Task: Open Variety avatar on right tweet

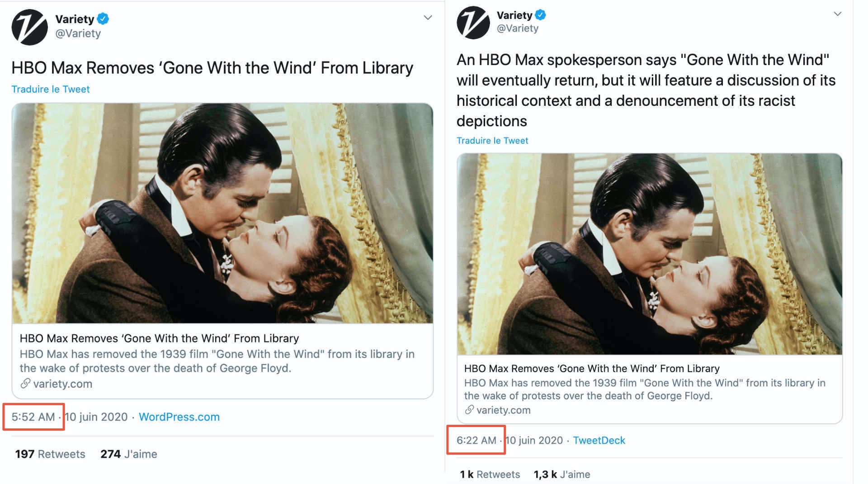Action: coord(473,23)
